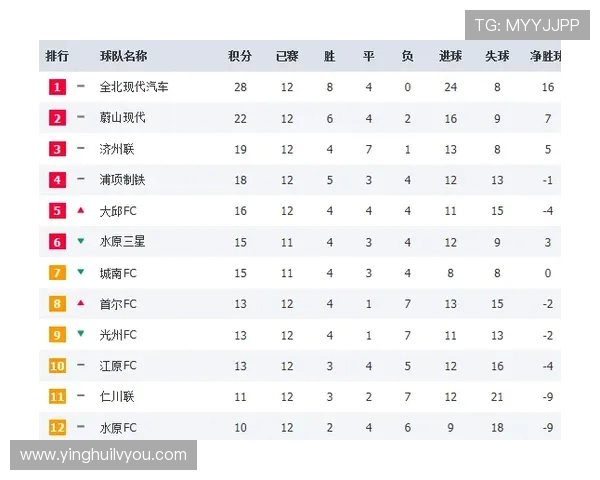This screenshot has width=600, height=480.
Task: Click the red rank 1 badge
Action: click(57, 87)
